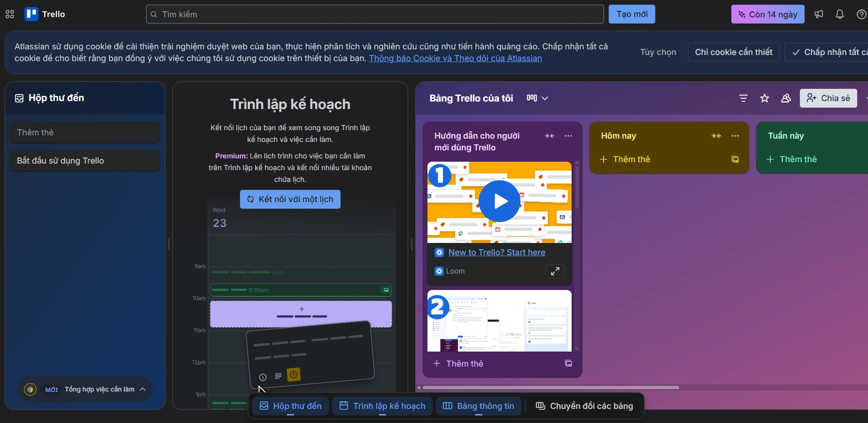Open the "..." menu on the guide list
This screenshot has height=423, width=868.
pyautogui.click(x=568, y=136)
